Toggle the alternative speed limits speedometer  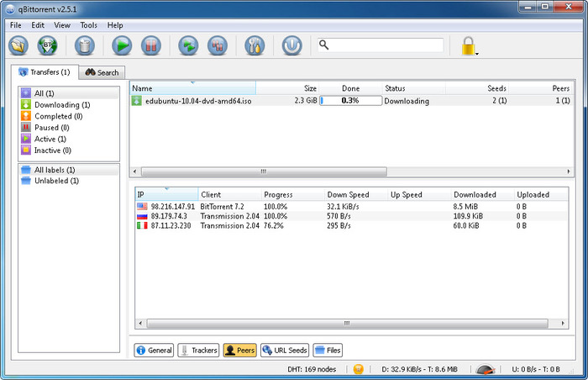485,369
